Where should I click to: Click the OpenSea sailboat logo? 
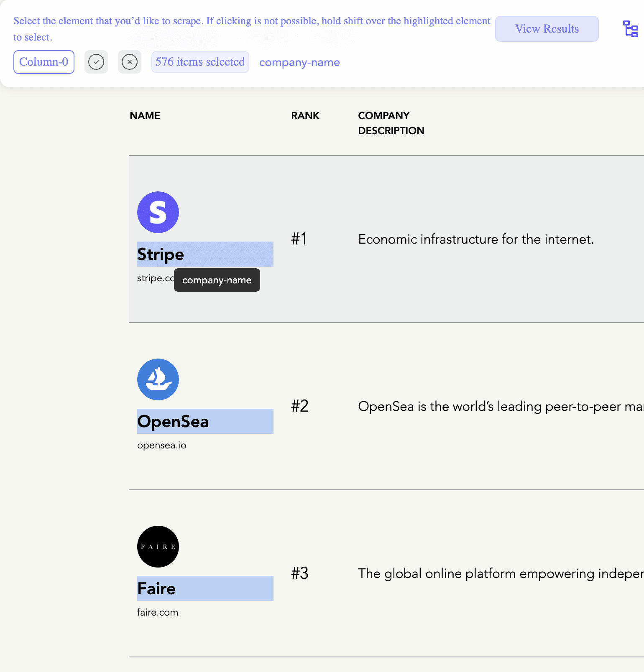[x=158, y=379]
